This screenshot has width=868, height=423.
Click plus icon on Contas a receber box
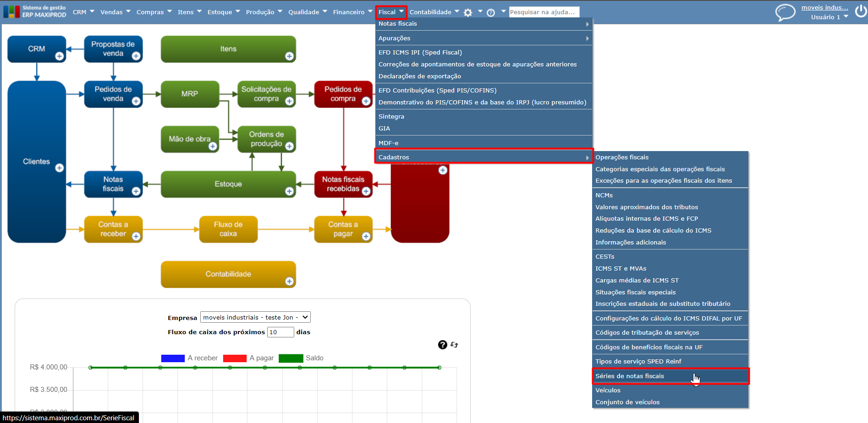tap(136, 236)
